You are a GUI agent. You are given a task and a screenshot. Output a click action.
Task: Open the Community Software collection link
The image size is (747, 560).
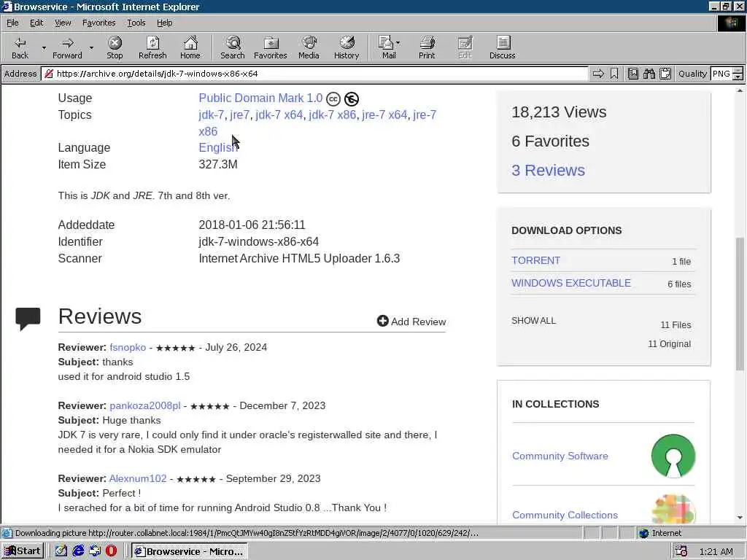click(x=560, y=456)
